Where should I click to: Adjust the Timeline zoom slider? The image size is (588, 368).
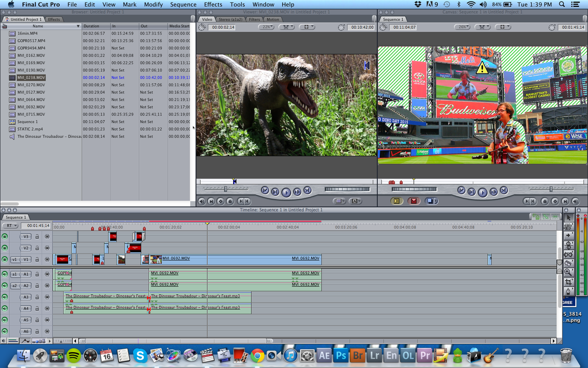click(x=62, y=341)
